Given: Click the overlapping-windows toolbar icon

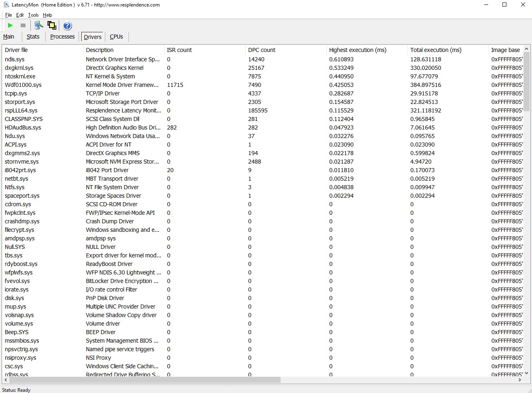Looking at the screenshot, I should [52, 26].
